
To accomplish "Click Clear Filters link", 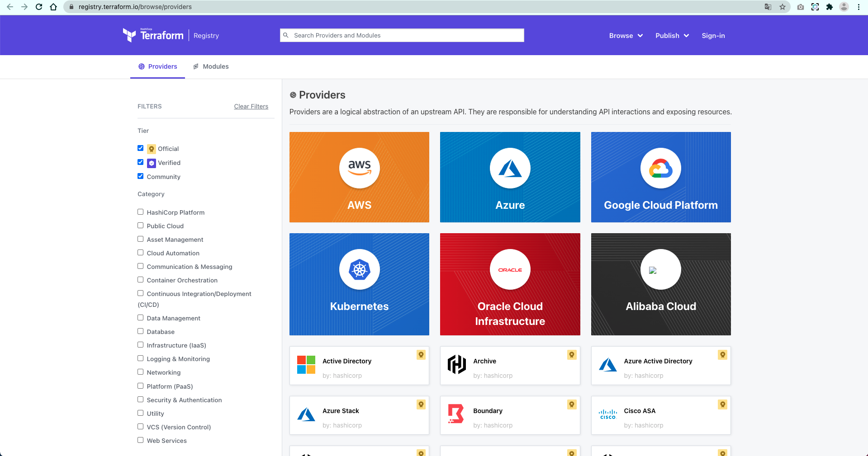I will [x=251, y=106].
